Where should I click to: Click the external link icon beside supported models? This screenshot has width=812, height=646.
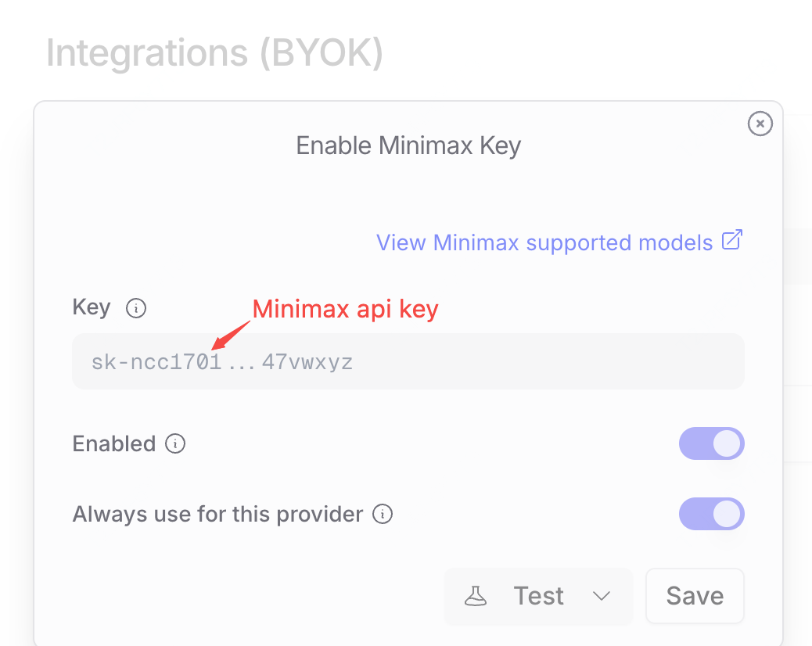pos(731,241)
